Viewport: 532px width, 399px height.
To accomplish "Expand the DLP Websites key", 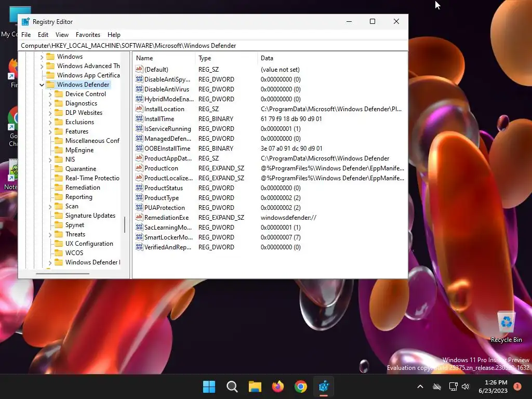I will [x=50, y=113].
